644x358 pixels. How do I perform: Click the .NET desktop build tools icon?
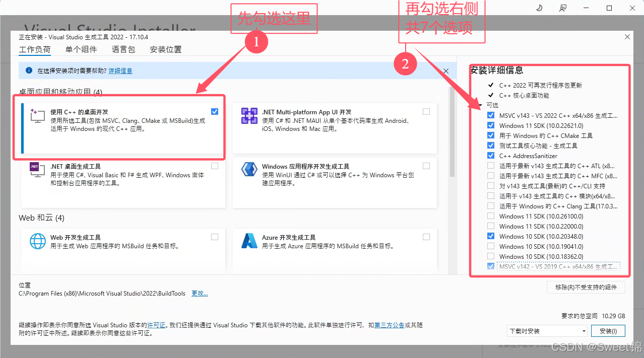pos(37,170)
